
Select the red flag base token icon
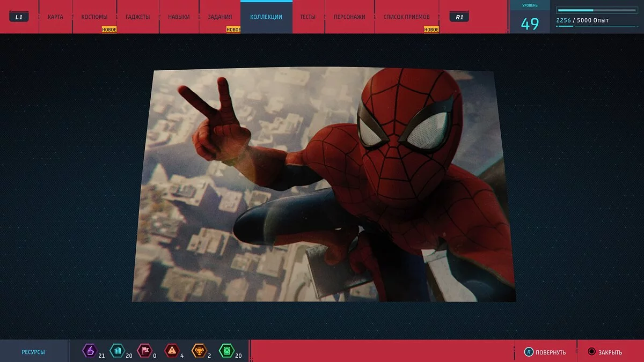pyautogui.click(x=144, y=351)
